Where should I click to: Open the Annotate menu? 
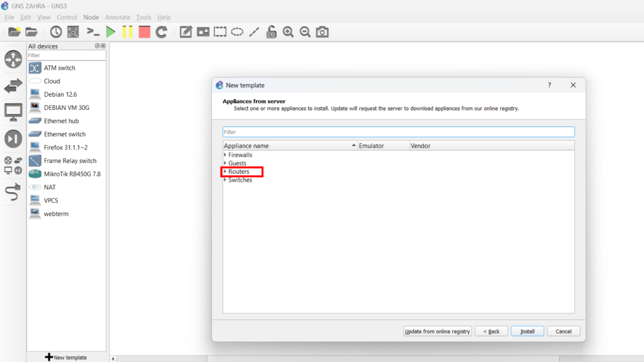click(118, 18)
